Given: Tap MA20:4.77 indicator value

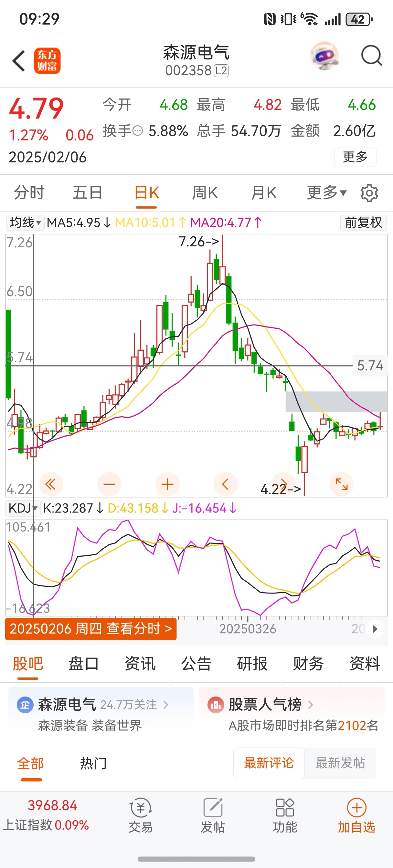Looking at the screenshot, I should (226, 223).
